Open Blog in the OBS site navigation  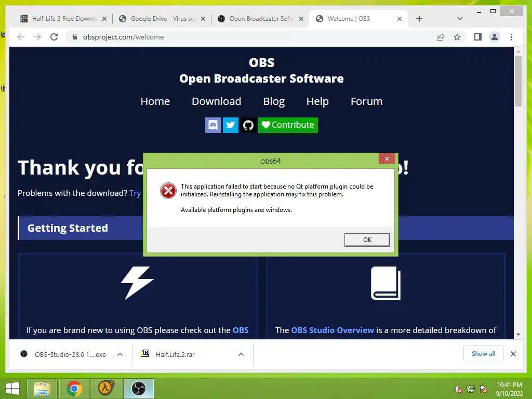pos(274,101)
